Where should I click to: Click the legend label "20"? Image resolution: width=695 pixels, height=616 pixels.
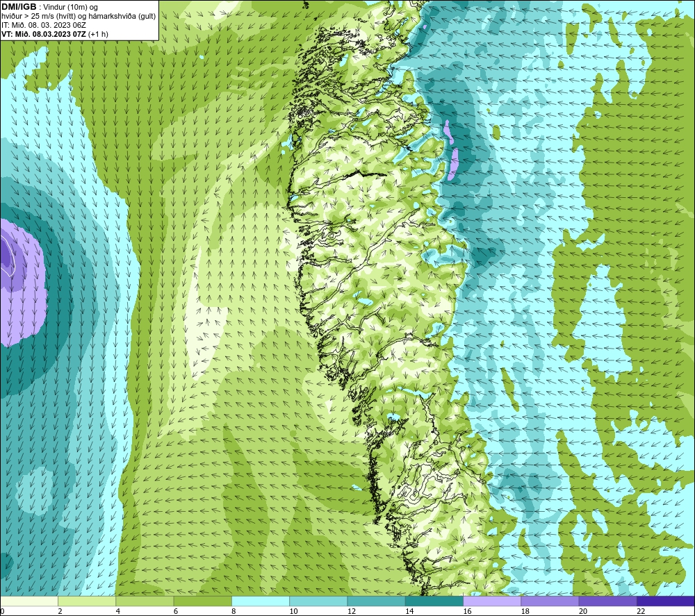tap(583, 612)
